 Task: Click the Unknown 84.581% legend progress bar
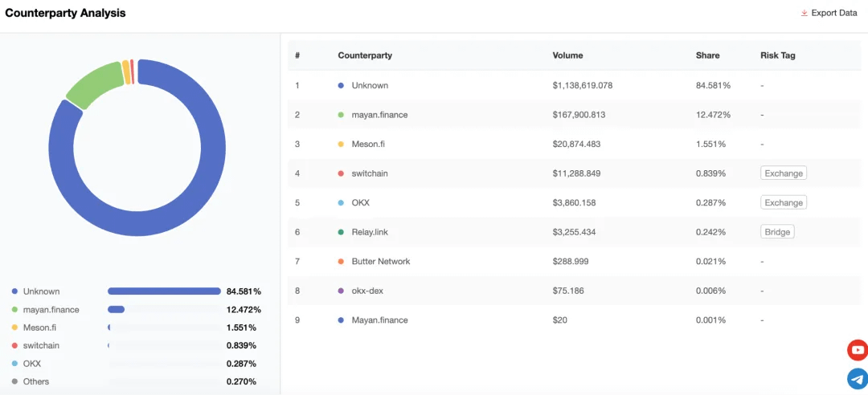pyautogui.click(x=165, y=291)
